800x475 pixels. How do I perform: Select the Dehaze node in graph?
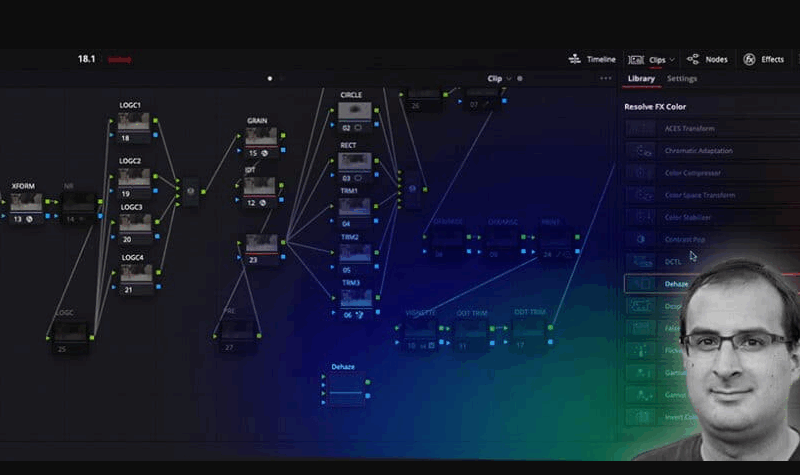[x=346, y=389]
